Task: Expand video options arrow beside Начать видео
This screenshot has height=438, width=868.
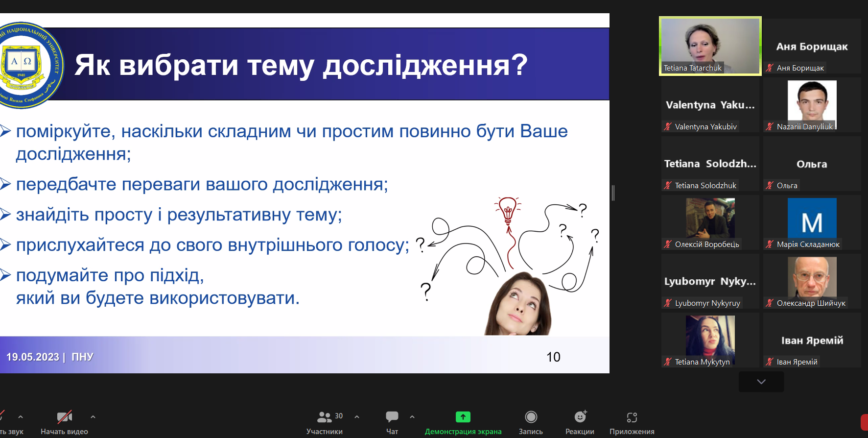Action: tap(93, 417)
